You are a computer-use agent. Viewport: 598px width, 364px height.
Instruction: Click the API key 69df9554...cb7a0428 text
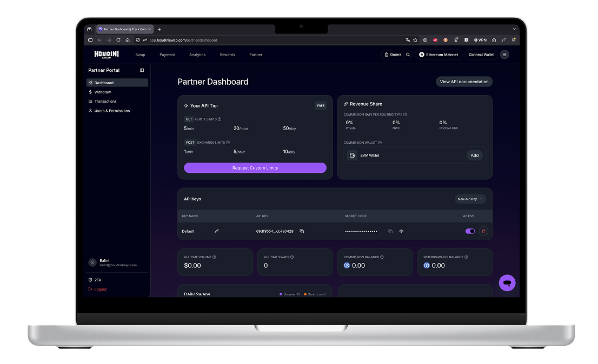pyautogui.click(x=275, y=231)
